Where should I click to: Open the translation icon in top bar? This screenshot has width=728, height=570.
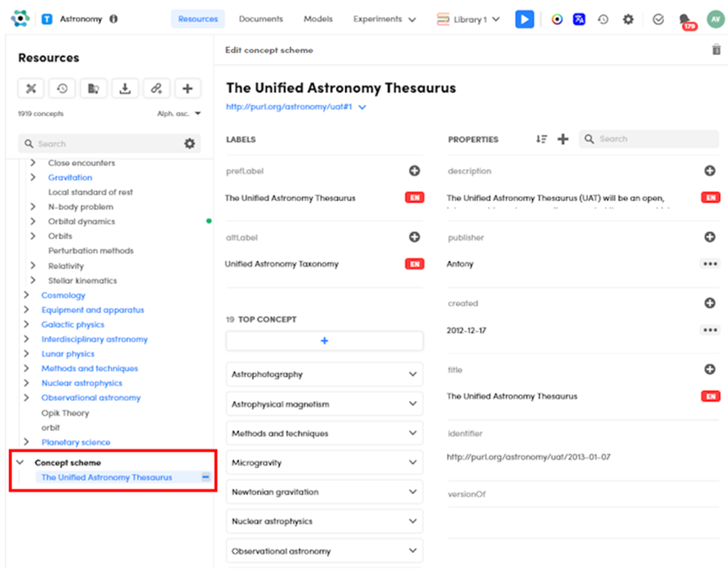click(x=580, y=19)
